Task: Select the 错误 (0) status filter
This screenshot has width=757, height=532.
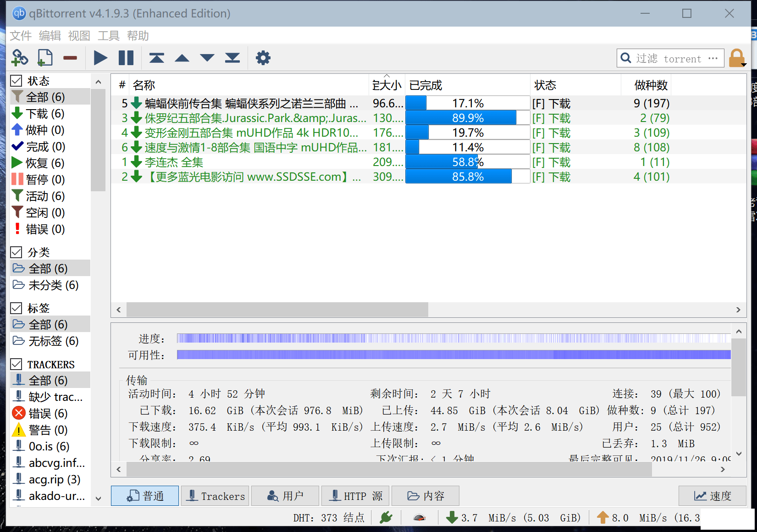Action: [50, 229]
